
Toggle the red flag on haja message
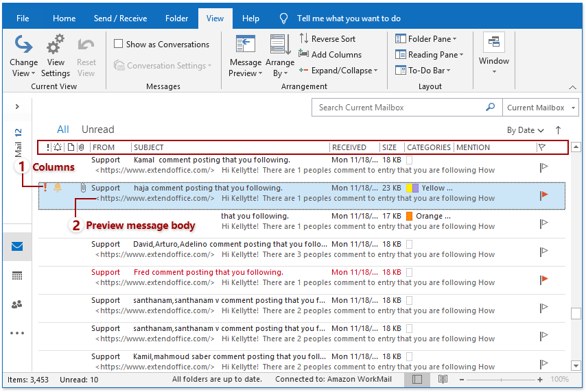coord(544,195)
